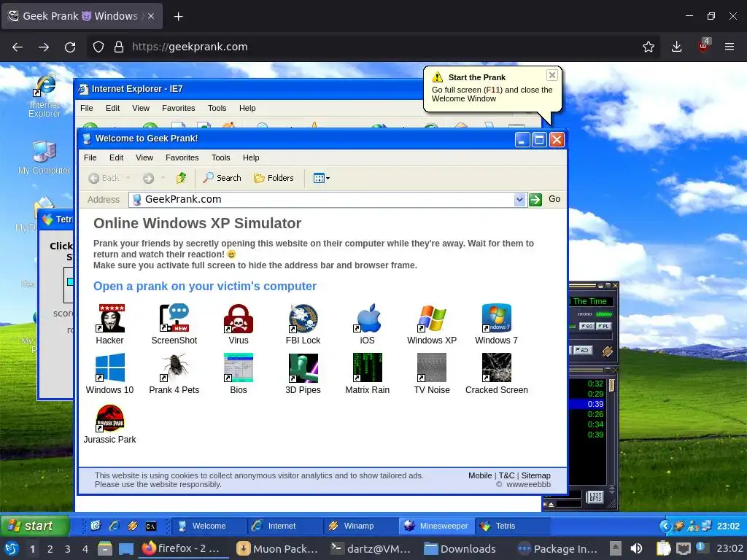The image size is (747, 560).
Task: Launch the 3D Pipes icon
Action: (303, 373)
